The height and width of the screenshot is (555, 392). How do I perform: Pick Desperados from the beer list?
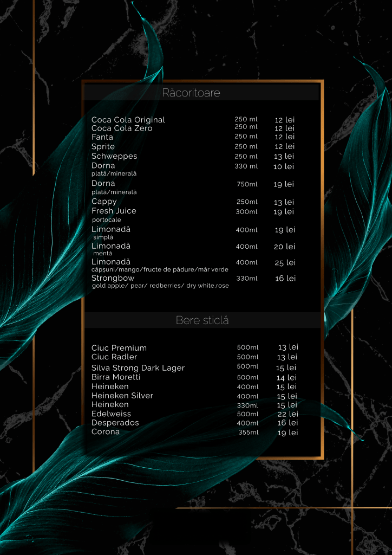115,423
